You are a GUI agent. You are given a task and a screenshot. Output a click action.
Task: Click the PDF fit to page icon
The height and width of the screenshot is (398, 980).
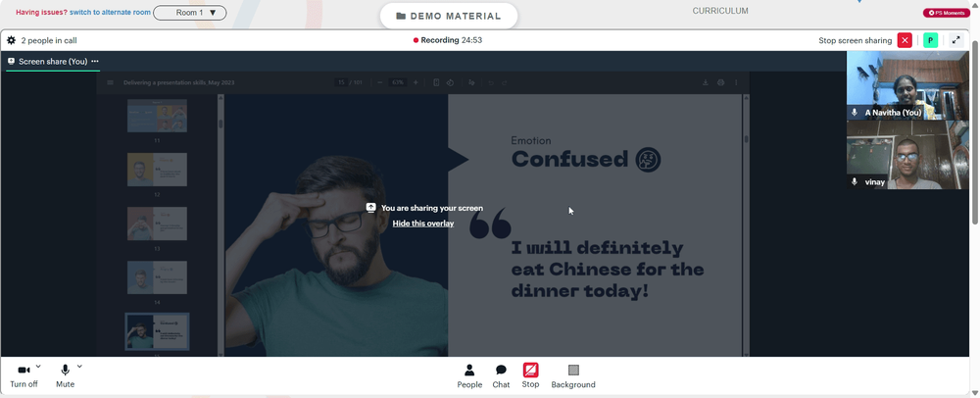pyautogui.click(x=436, y=82)
